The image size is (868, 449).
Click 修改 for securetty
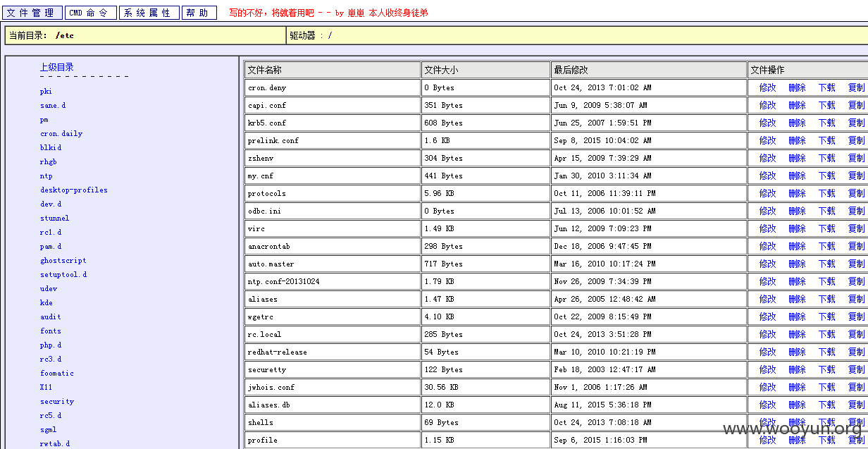click(x=767, y=369)
